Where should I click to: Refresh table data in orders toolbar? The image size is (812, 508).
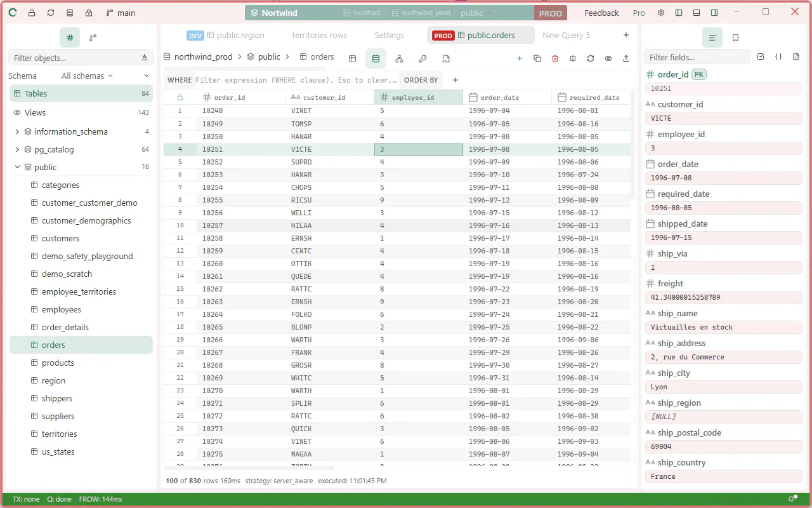(x=591, y=58)
